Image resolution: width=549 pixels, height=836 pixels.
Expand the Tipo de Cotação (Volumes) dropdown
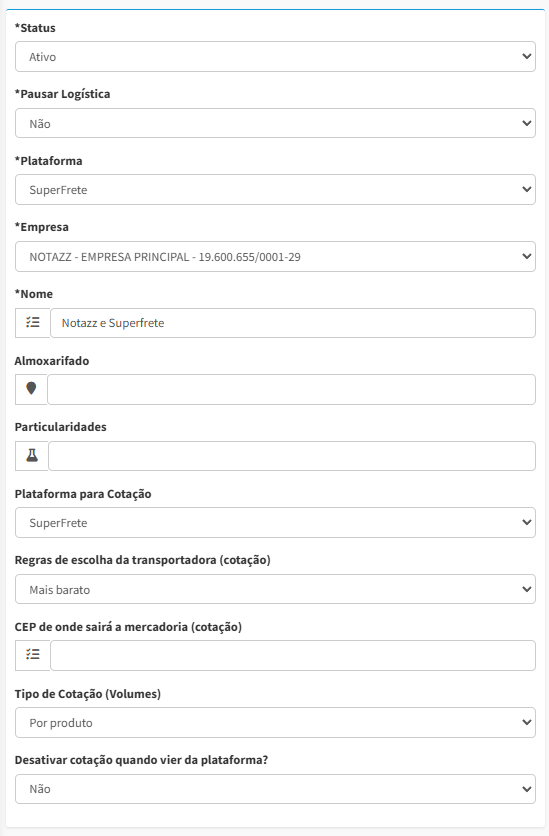275,722
